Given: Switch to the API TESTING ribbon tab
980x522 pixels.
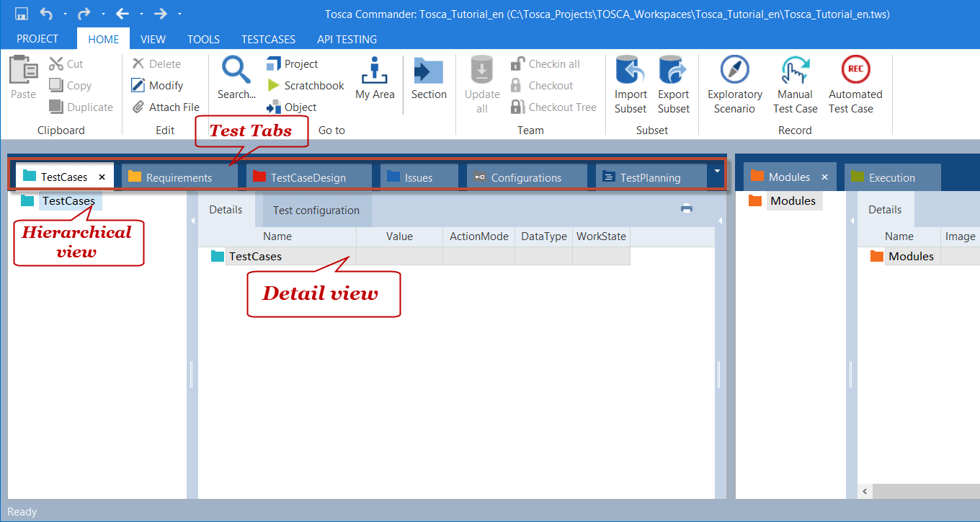Looking at the screenshot, I should click(x=347, y=39).
